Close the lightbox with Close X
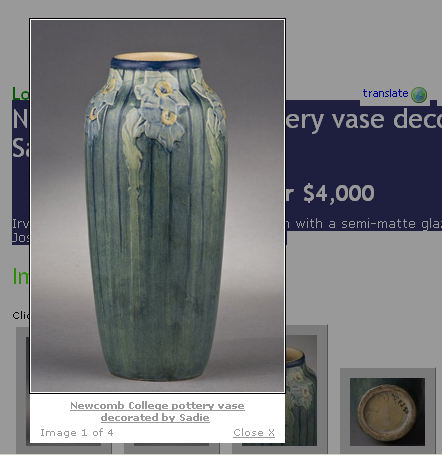Screen dimensions: 442x456 (254, 432)
